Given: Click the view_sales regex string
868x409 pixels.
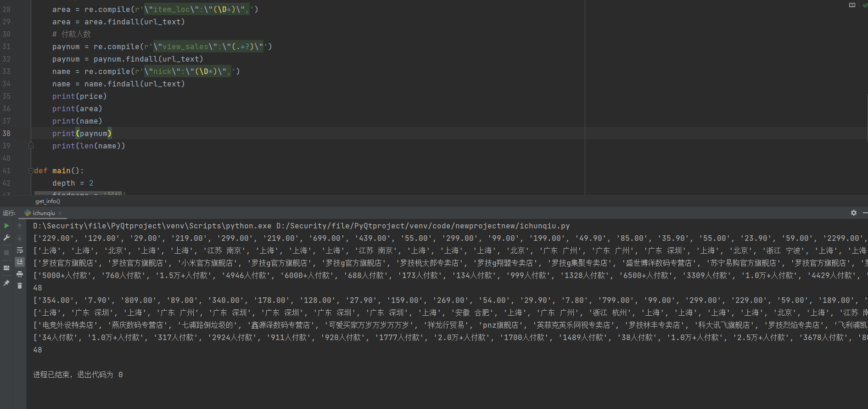Looking at the screenshot, I should 208,46.
